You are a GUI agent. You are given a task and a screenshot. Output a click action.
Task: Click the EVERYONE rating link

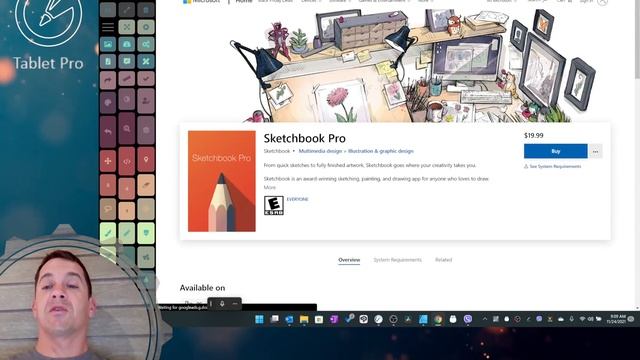[298, 199]
